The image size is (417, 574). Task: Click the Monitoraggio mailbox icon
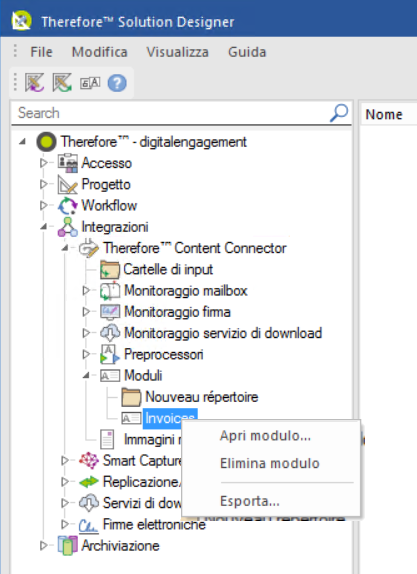tap(110, 291)
